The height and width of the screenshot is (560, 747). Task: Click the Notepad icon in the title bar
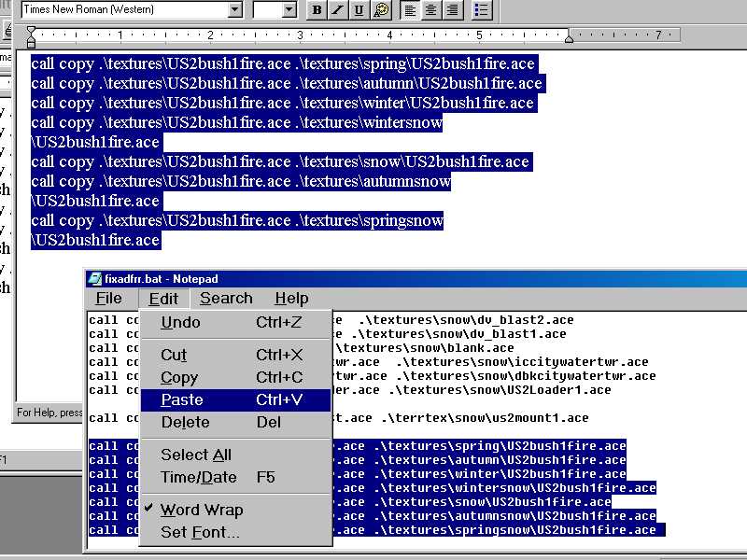[95, 278]
